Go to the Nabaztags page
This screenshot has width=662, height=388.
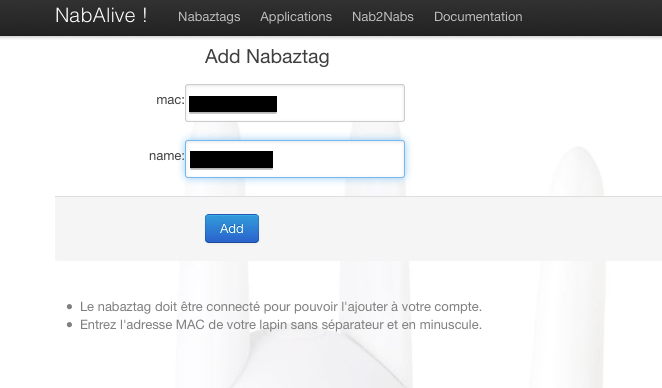click(209, 16)
